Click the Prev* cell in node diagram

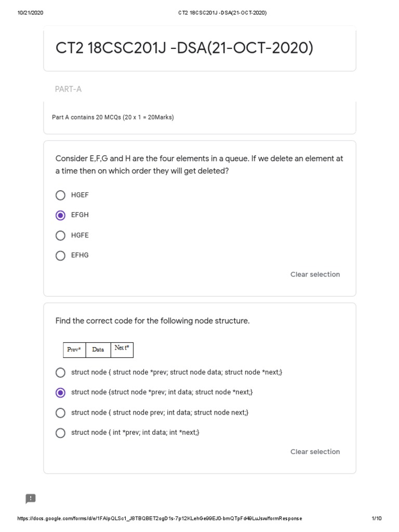click(x=74, y=350)
